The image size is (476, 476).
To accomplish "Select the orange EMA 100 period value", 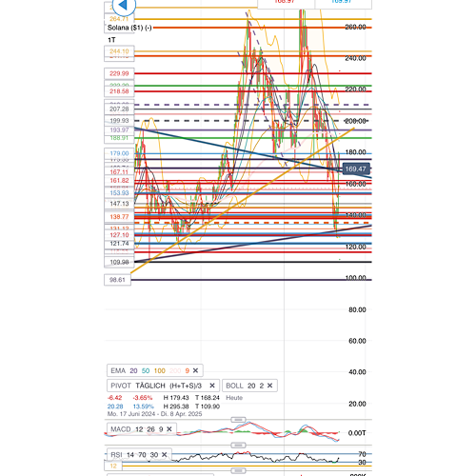I will [x=160, y=370].
